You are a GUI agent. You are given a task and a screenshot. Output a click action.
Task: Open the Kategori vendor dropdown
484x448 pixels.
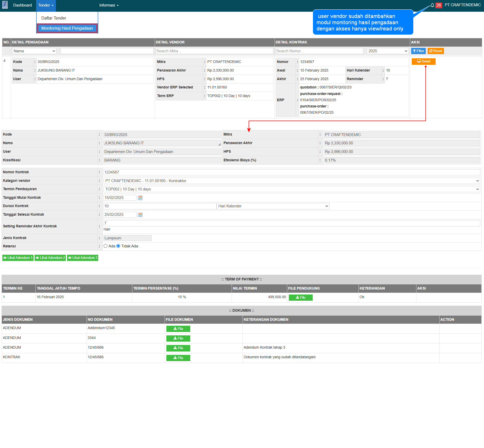pyautogui.click(x=291, y=181)
